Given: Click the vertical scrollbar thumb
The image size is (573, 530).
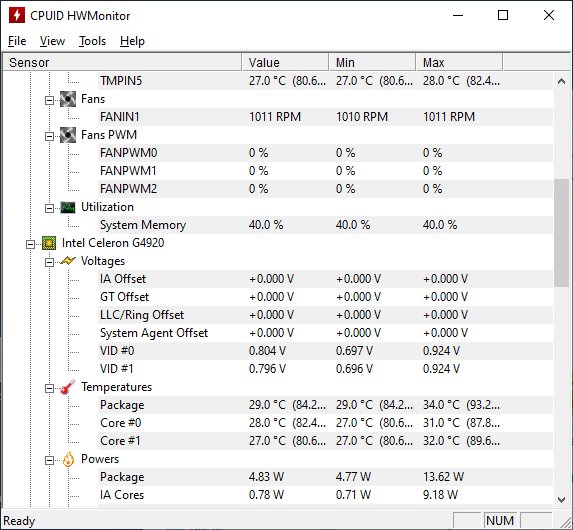Looking at the screenshot, I should (561, 233).
